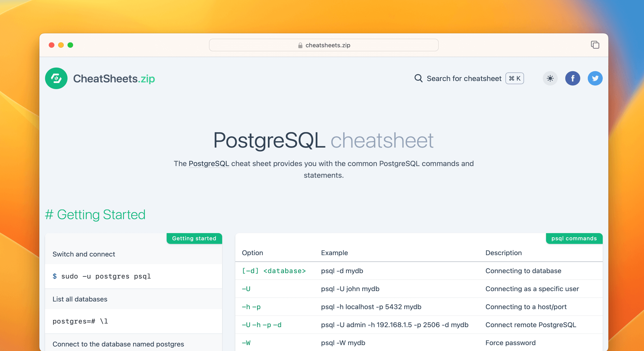Select the Description column header
644x351 pixels.
tap(504, 253)
